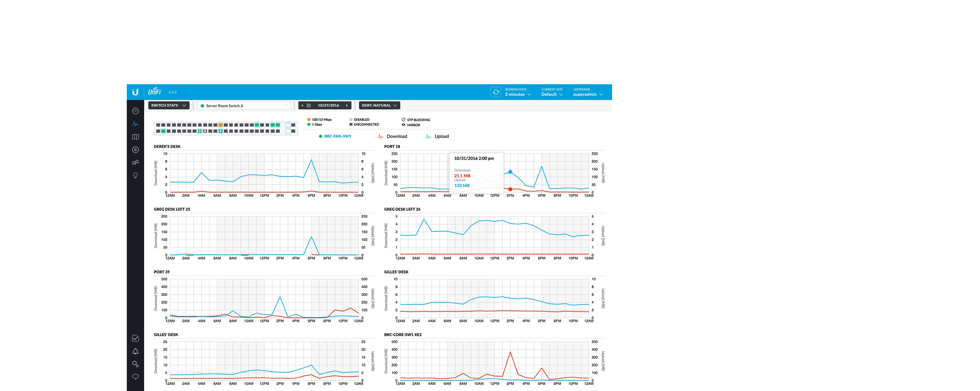Open Alerts using the bell icon
Viewport: 980px width, 391px height.
coord(135,351)
